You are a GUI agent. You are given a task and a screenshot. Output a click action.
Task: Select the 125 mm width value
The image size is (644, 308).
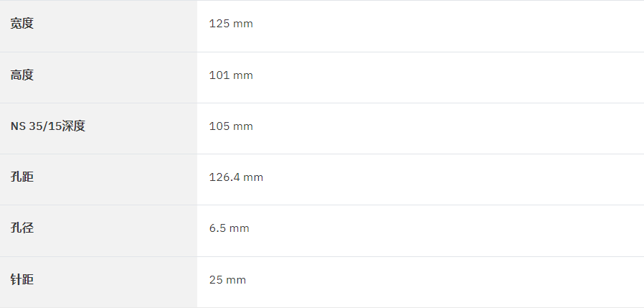231,24
